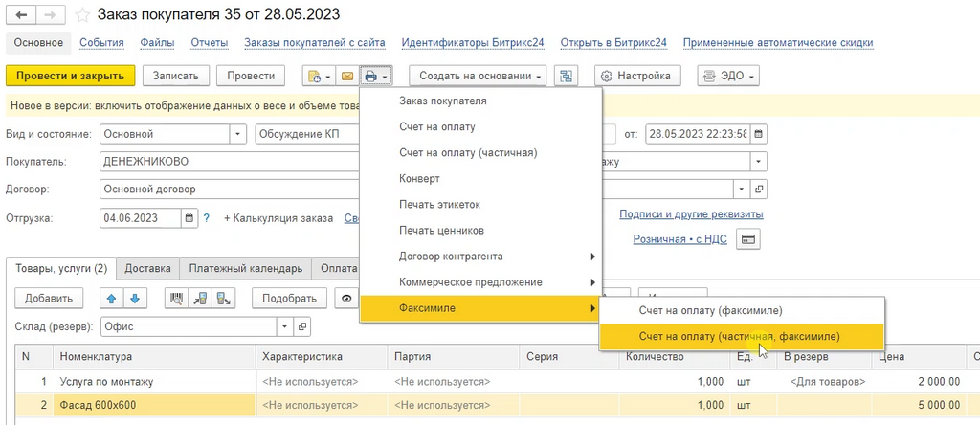Select Счет на оплату (факсимиле)
The image size is (980, 425).
tap(742, 310)
